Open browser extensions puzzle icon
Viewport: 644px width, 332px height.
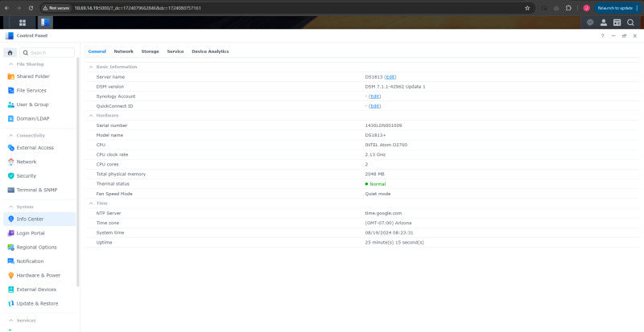point(568,8)
